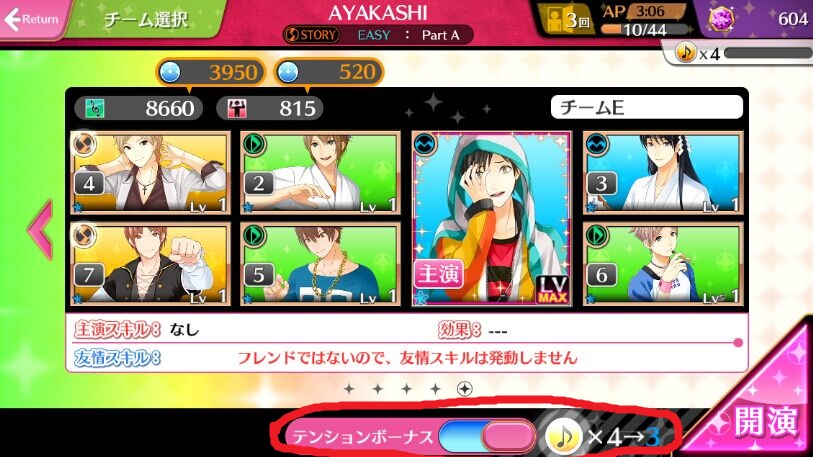Tap the AP gauge showing 10/44

click(x=644, y=29)
